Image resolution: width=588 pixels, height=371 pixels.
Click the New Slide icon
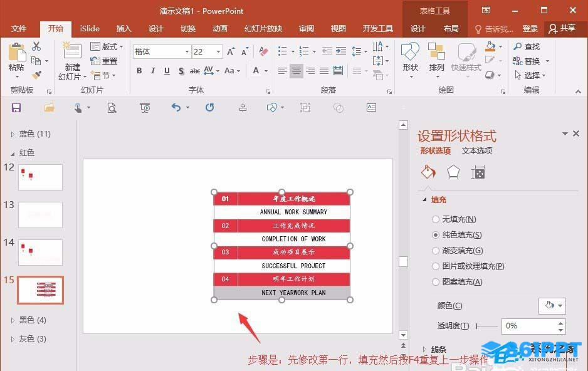coord(71,51)
